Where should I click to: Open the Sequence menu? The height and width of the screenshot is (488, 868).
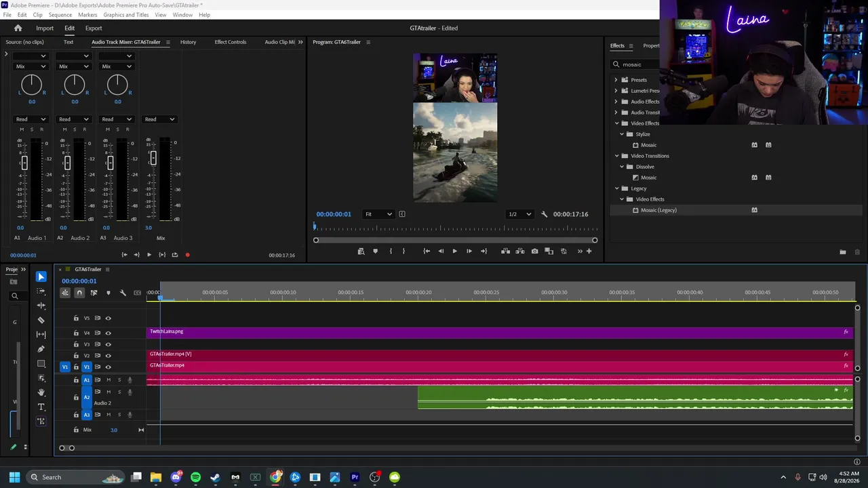60,15
